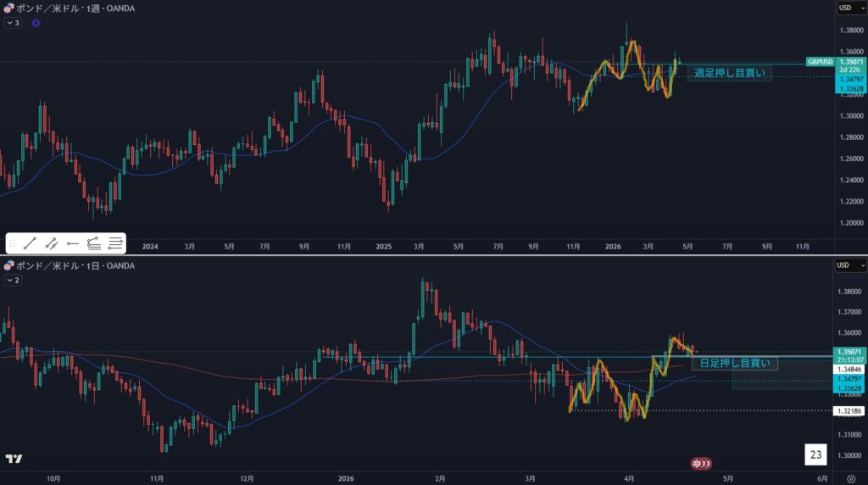Select the 週足押し目買い text label
This screenshot has height=485, width=868.
(729, 74)
